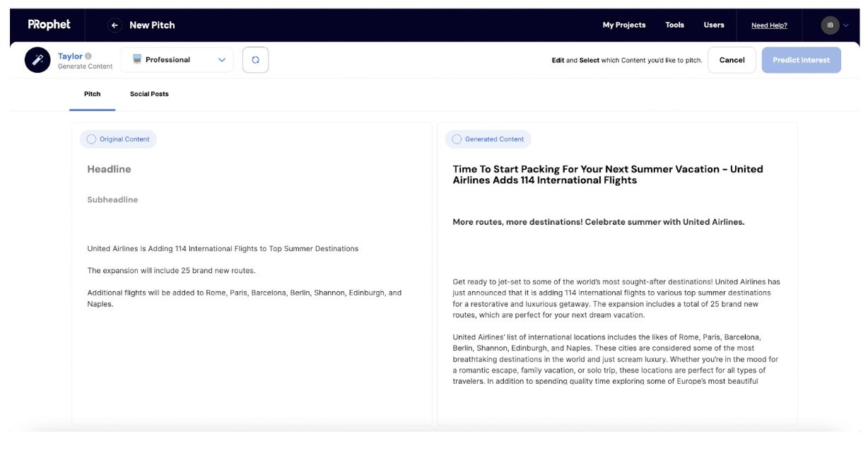This screenshot has width=868, height=451.
Task: Open My Projects in the top navigation
Action: 624,25
